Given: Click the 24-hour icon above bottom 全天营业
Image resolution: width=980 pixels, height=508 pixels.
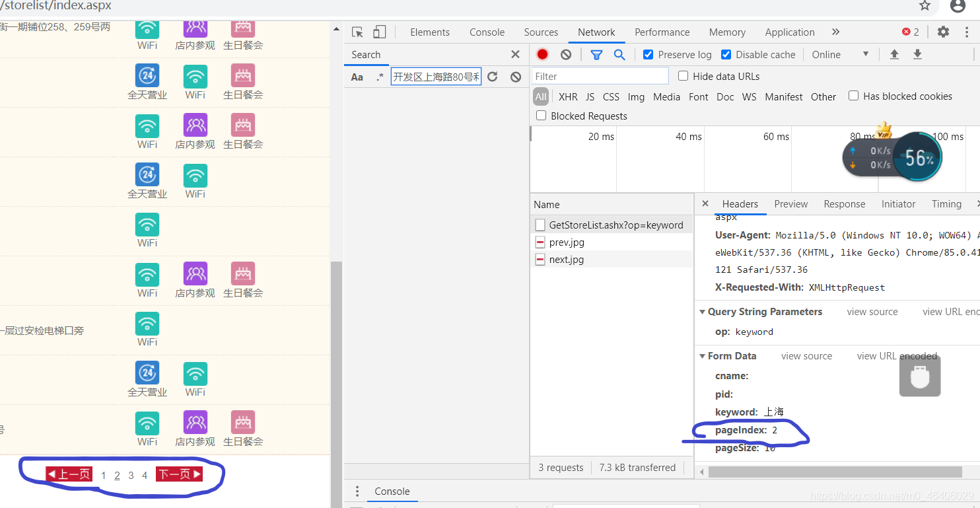Looking at the screenshot, I should pyautogui.click(x=147, y=373).
